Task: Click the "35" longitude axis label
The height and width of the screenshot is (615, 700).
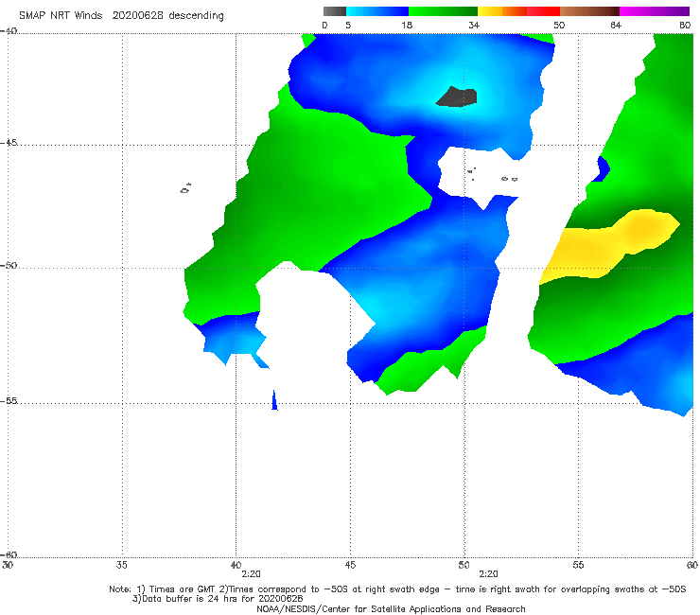Action: point(122,565)
